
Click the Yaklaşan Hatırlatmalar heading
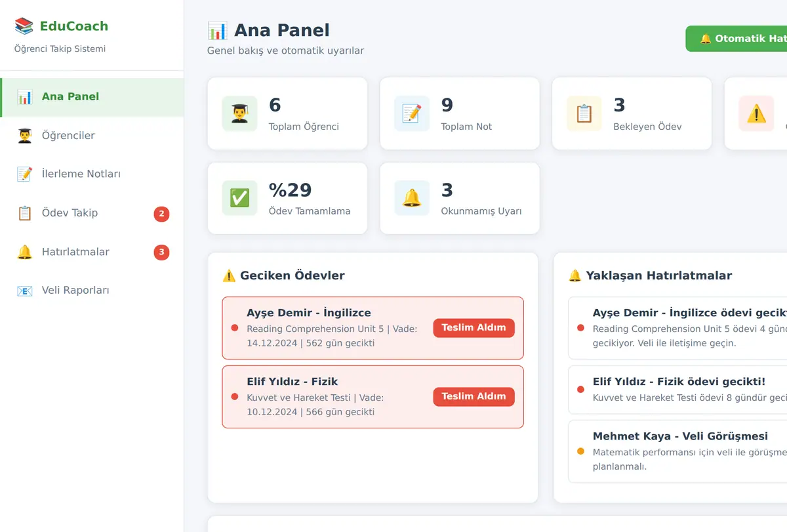click(650, 276)
